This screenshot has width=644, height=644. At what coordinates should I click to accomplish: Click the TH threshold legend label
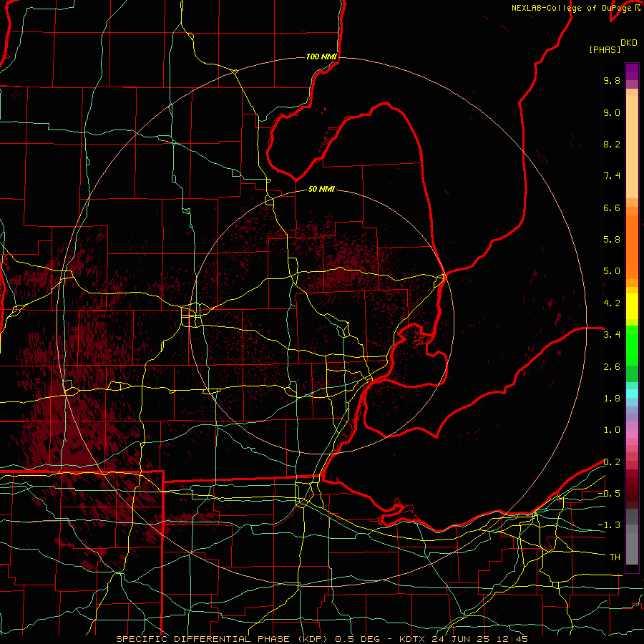[x=615, y=557]
